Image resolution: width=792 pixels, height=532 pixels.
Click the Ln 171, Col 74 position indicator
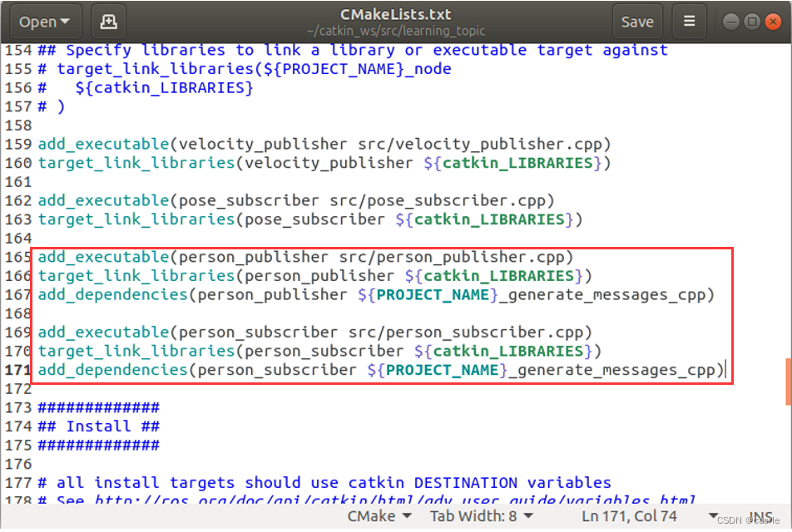(x=629, y=516)
